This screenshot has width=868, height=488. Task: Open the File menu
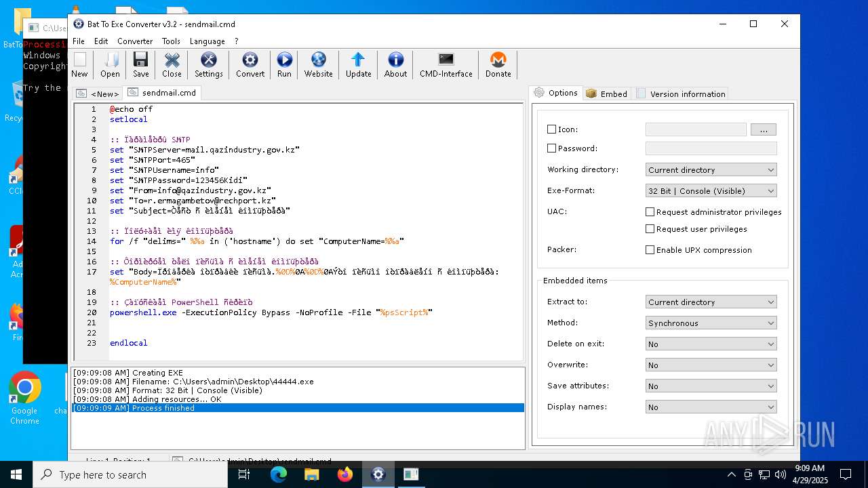[79, 41]
